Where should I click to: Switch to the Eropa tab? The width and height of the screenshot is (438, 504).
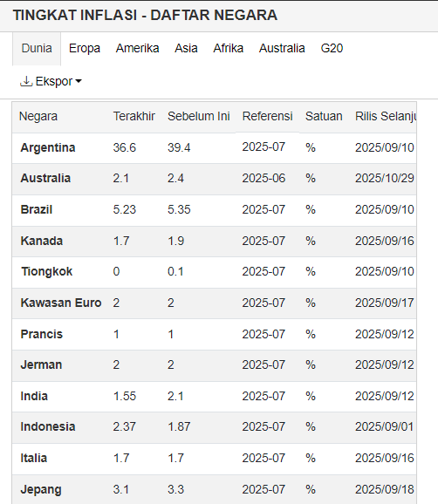pyautogui.click(x=85, y=48)
